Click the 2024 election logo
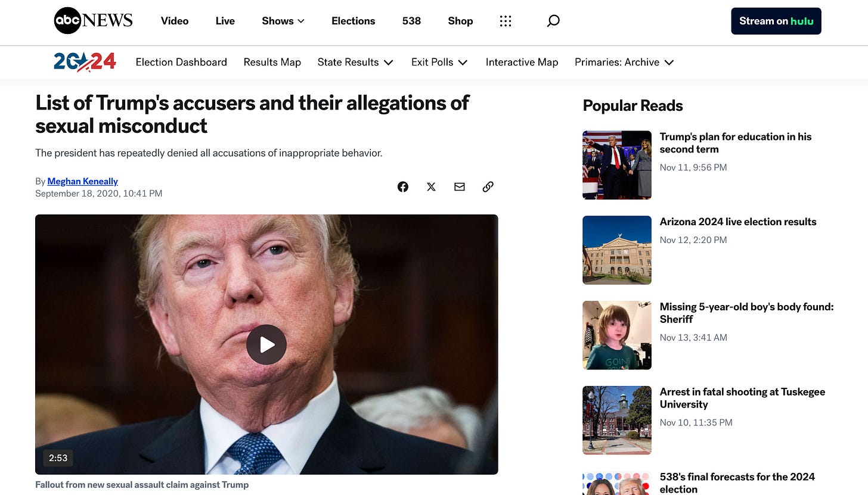 click(x=85, y=62)
